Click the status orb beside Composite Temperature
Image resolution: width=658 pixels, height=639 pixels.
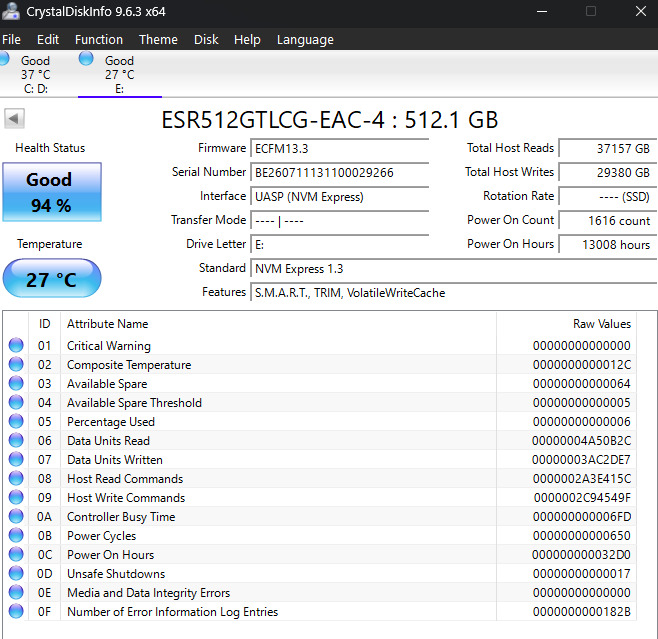16,365
